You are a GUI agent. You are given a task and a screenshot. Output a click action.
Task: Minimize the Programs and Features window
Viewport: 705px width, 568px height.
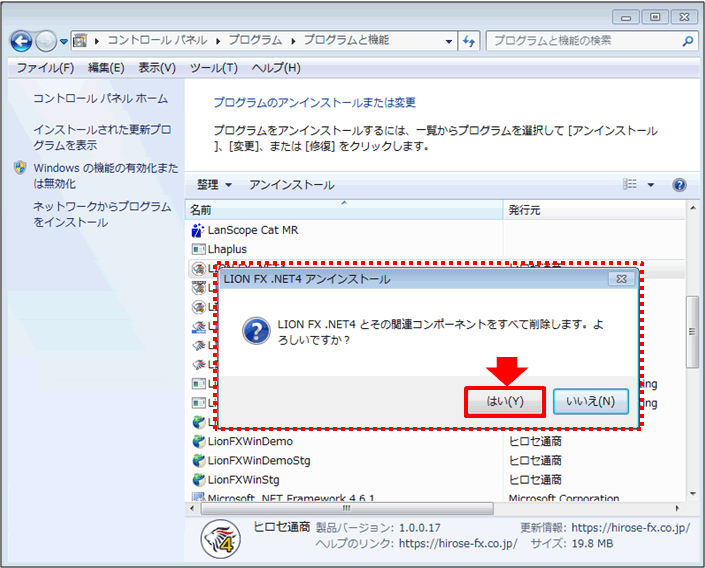click(x=626, y=17)
